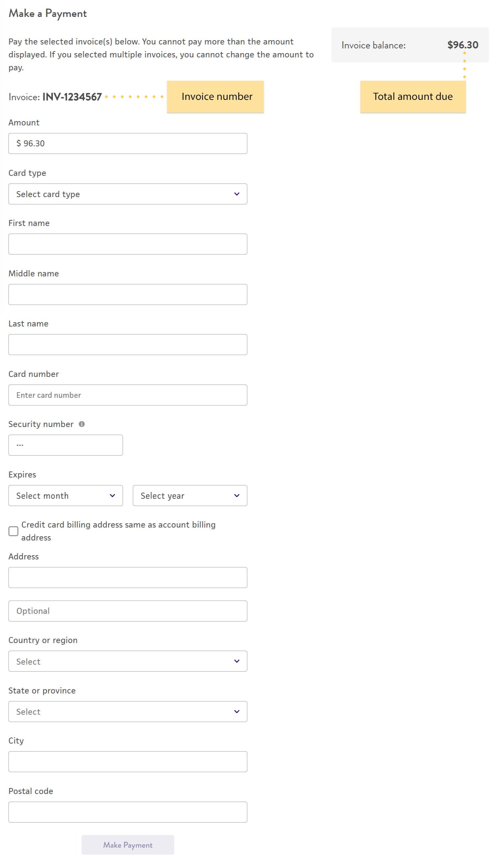The image size is (495, 868).
Task: Click the Invoice number callout label
Action: click(215, 97)
